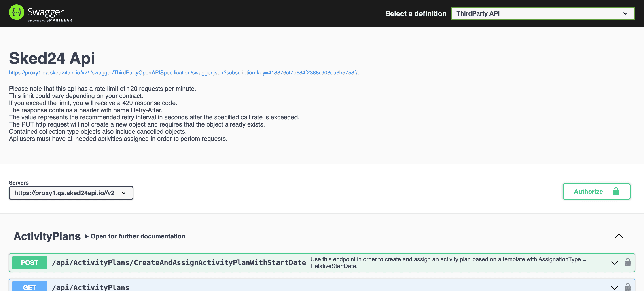Click the lock icon on GET endpoint
The image size is (644, 291).
tap(628, 287)
